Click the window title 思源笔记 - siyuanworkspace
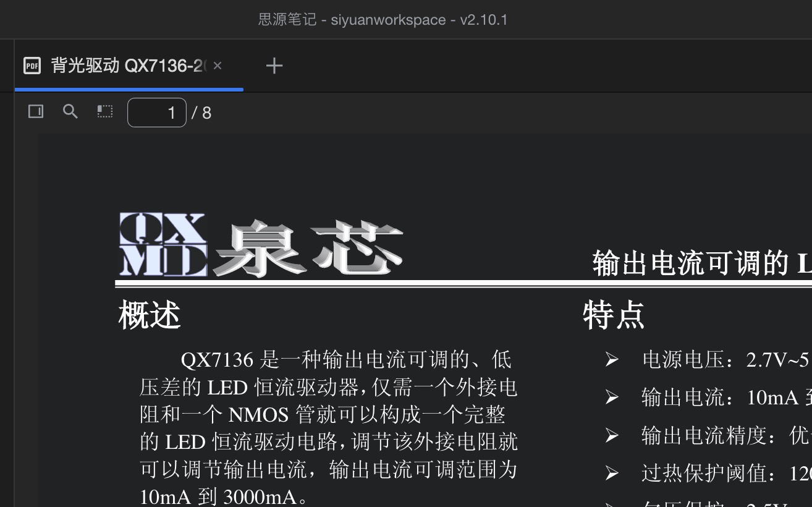The image size is (812, 507). [x=383, y=20]
